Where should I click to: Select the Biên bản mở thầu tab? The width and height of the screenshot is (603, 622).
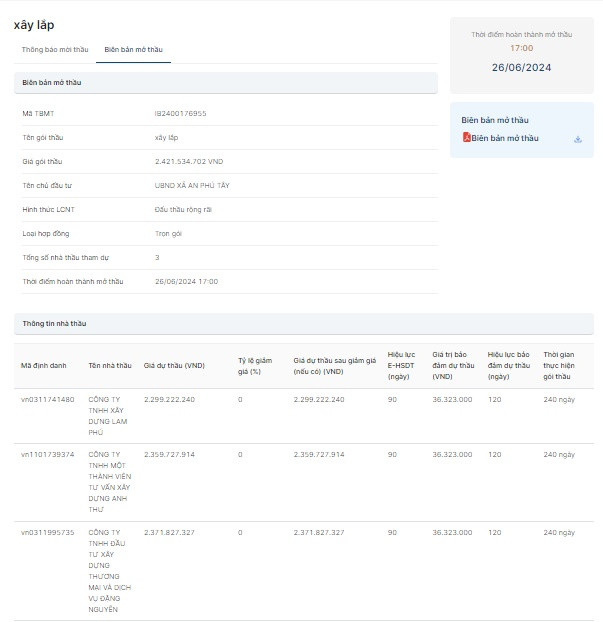point(133,49)
